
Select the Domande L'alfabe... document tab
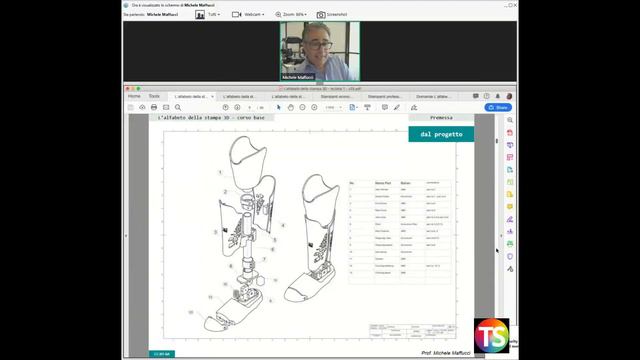[433, 97]
